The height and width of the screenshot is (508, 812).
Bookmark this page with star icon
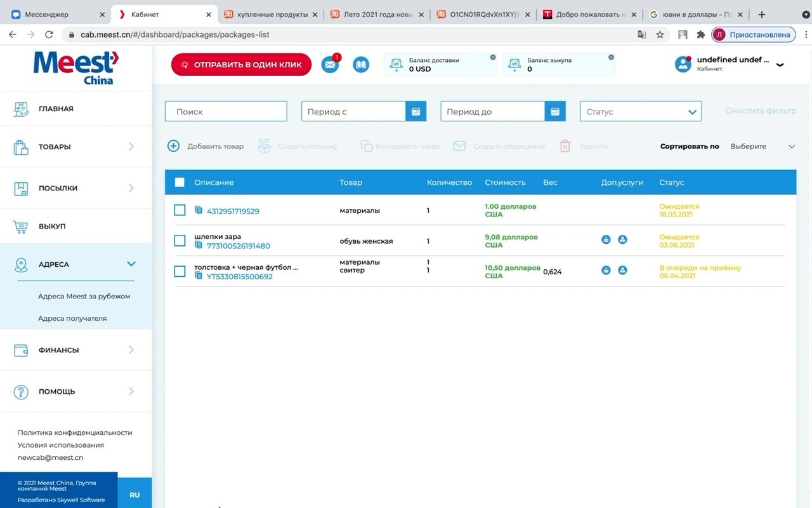pyautogui.click(x=660, y=34)
